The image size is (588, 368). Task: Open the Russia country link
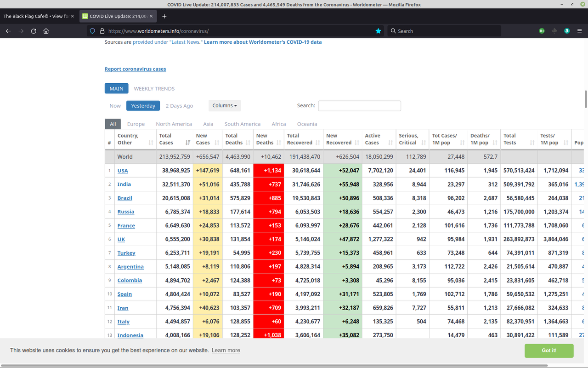(x=126, y=212)
